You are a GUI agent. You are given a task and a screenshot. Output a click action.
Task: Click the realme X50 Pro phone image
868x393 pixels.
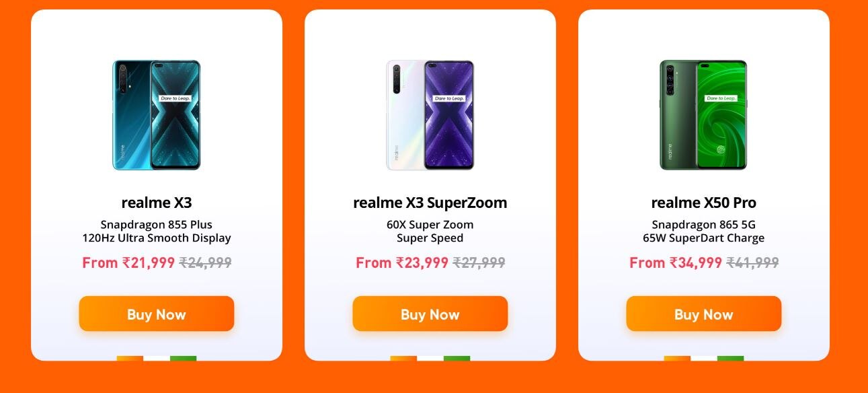click(x=703, y=114)
